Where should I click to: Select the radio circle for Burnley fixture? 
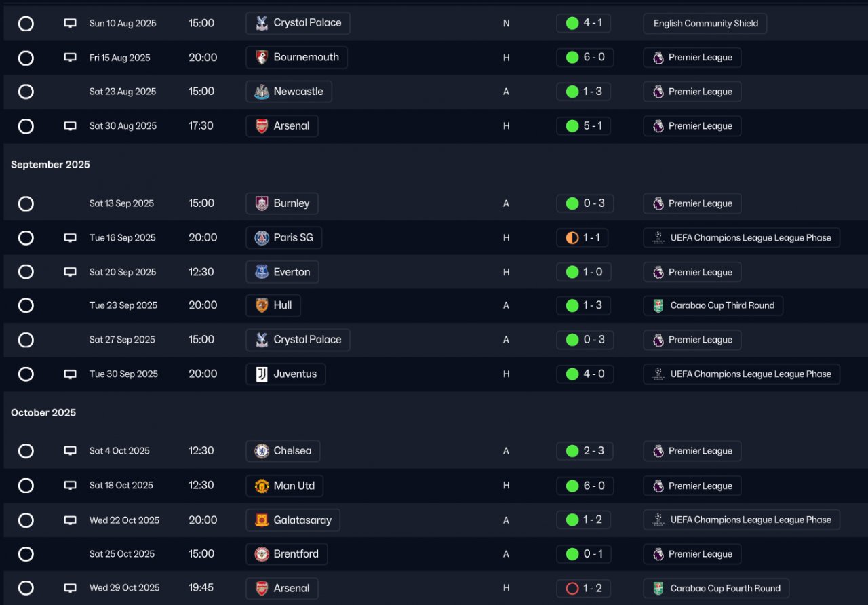pos(26,203)
